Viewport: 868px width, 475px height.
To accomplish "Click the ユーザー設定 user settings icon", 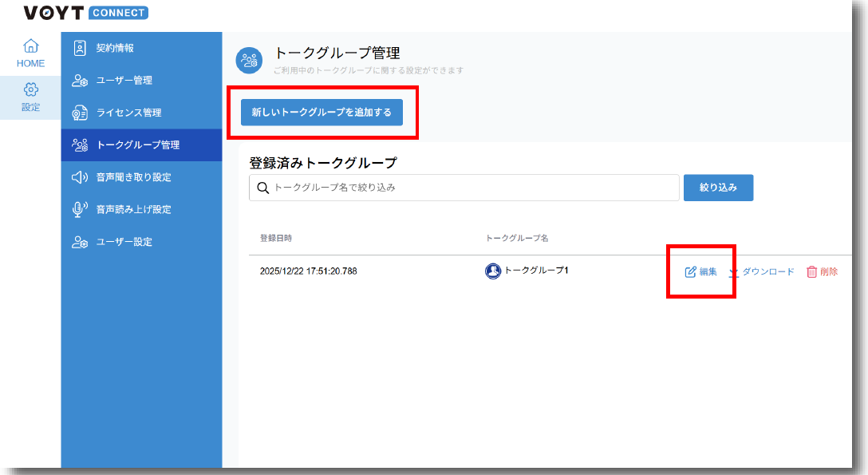I will 78,242.
